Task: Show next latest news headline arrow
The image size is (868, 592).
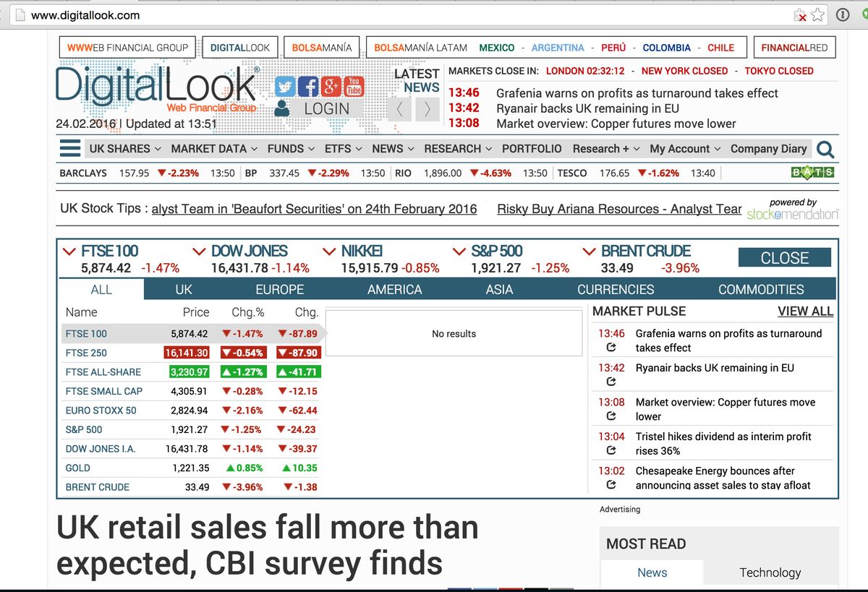Action: [427, 109]
